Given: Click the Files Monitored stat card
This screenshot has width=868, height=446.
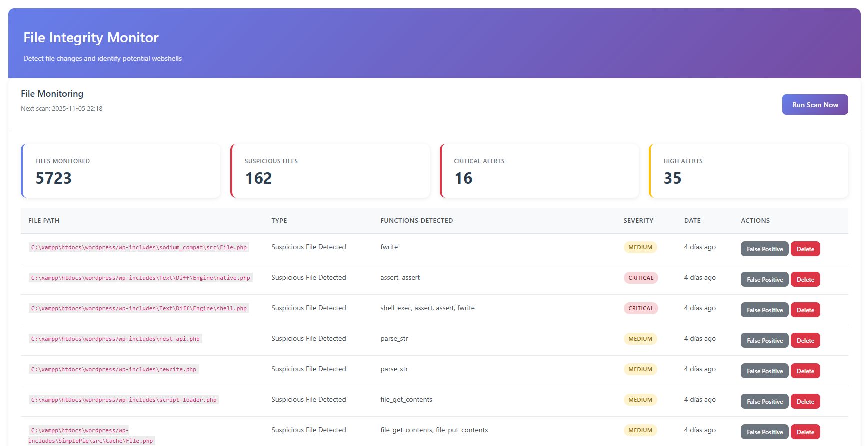Looking at the screenshot, I should (x=121, y=171).
